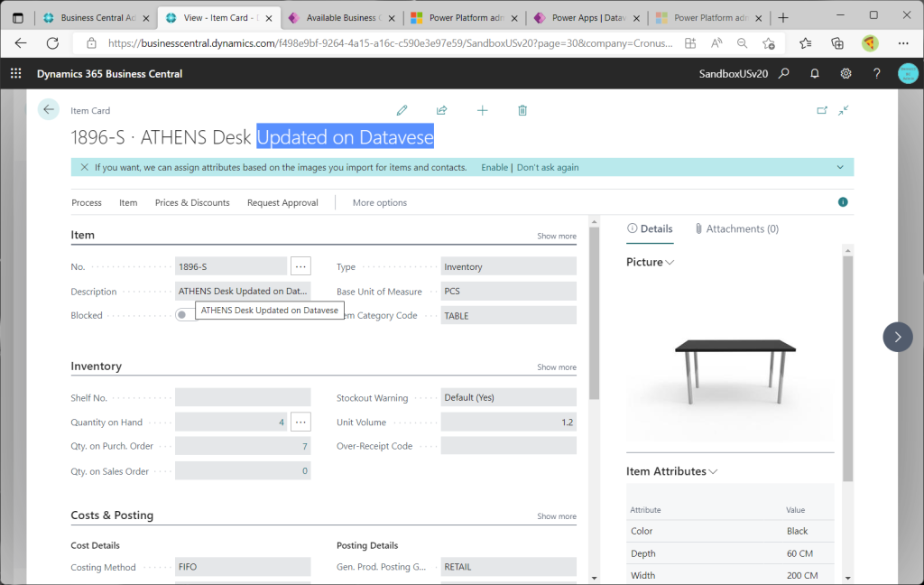This screenshot has width=924, height=585.
Task: Expand the notification bar chevron
Action: (840, 168)
